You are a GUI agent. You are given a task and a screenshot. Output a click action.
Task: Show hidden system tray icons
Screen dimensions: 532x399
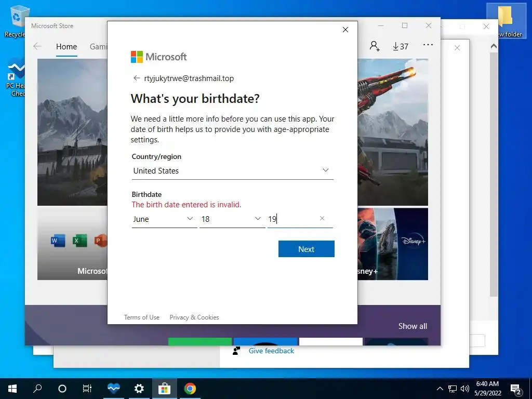(440, 389)
